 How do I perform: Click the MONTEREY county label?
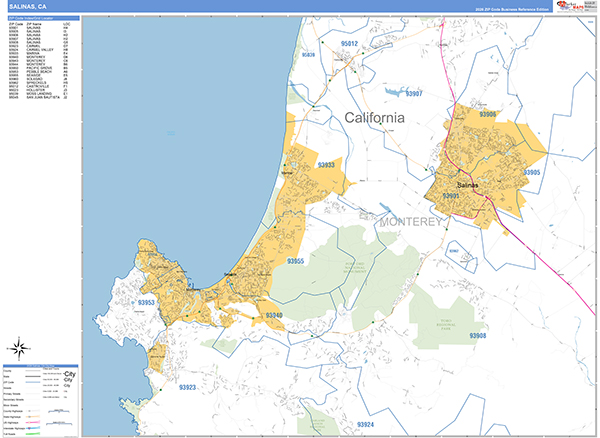pos(409,222)
